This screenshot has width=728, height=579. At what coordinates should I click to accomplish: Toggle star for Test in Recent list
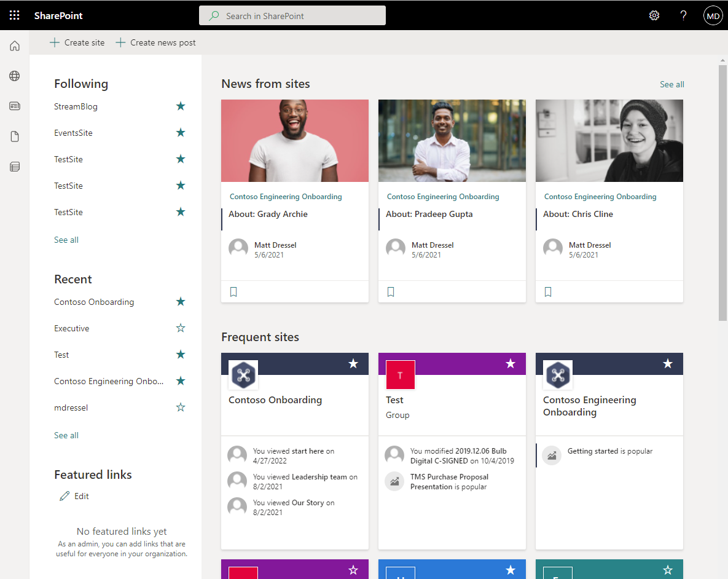coord(181,355)
